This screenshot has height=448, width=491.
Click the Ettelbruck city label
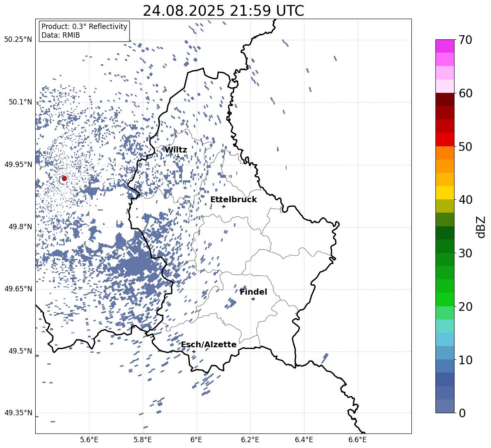coord(233,200)
